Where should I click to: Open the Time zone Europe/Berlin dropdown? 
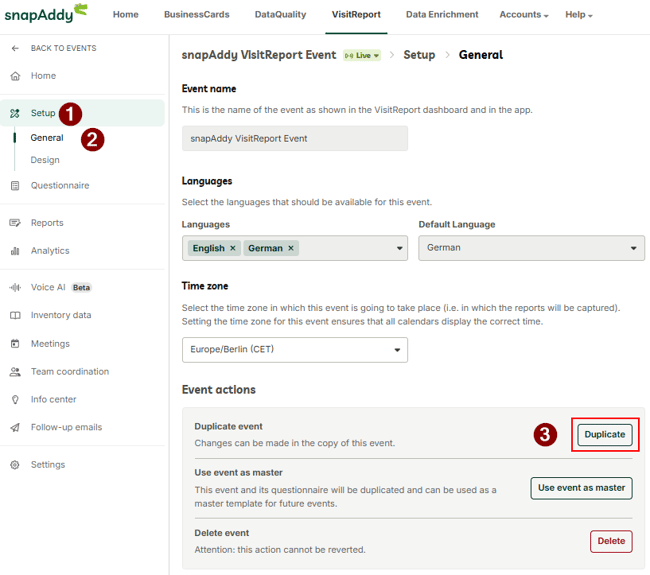(295, 349)
